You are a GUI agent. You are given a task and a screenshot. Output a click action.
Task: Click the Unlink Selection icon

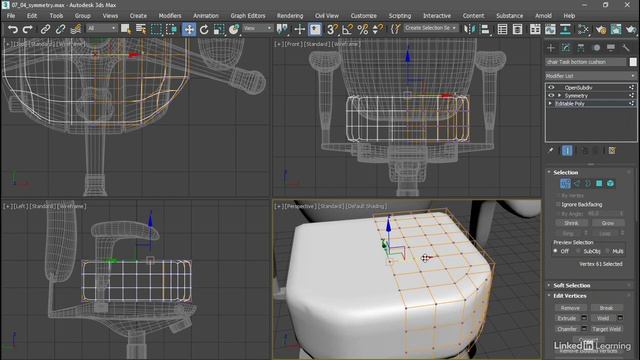tap(60, 29)
